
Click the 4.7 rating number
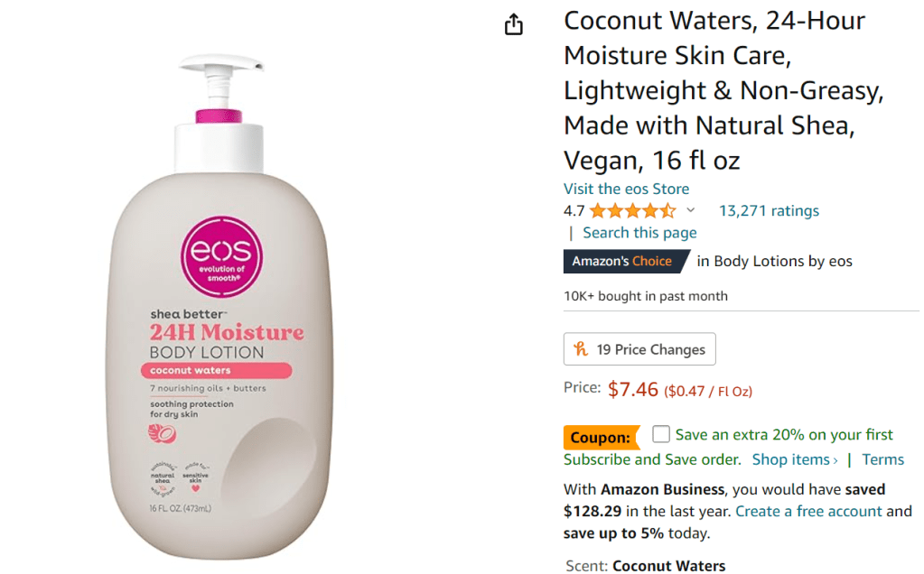coord(574,211)
